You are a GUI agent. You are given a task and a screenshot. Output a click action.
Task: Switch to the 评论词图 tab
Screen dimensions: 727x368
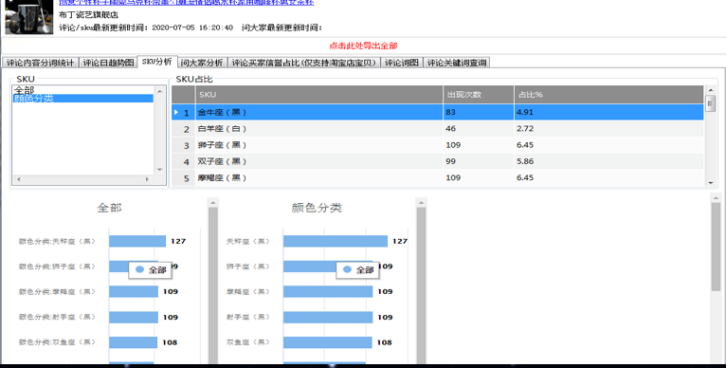402,63
